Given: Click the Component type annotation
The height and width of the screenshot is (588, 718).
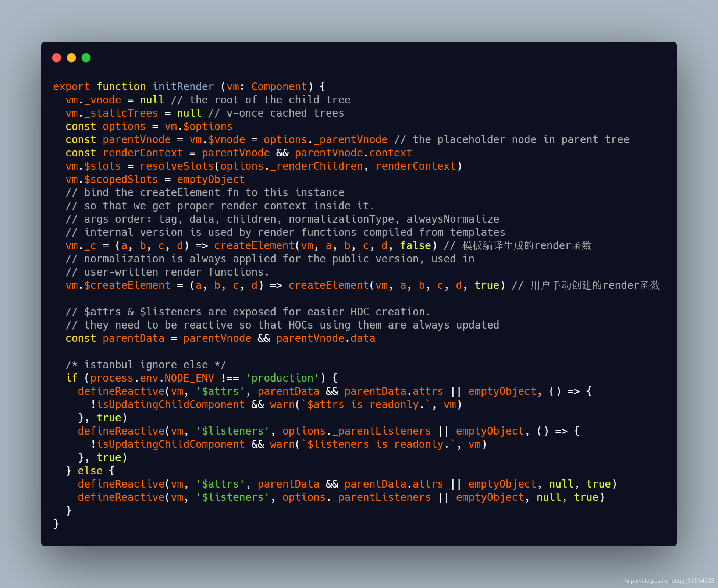Looking at the screenshot, I should [x=279, y=86].
